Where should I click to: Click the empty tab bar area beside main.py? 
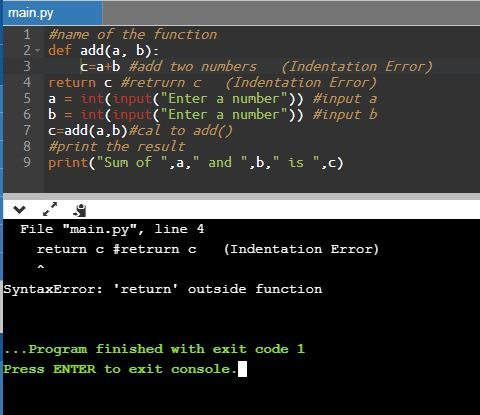coord(291,13)
